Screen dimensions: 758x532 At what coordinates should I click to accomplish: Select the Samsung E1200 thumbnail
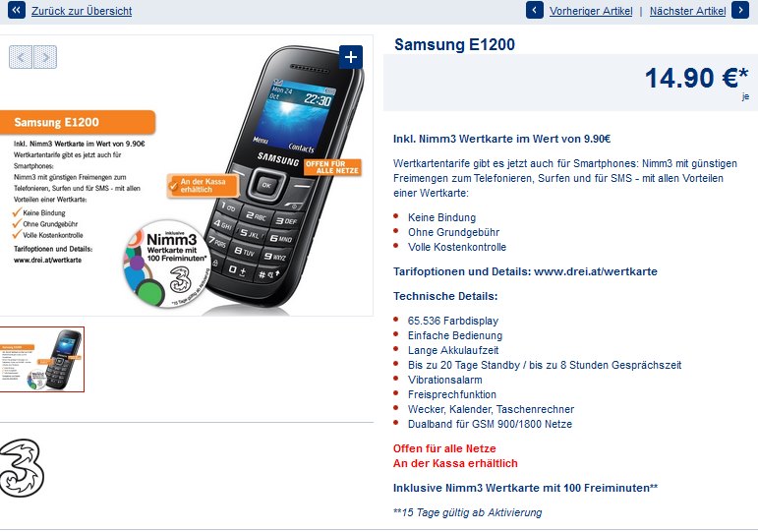(41, 359)
